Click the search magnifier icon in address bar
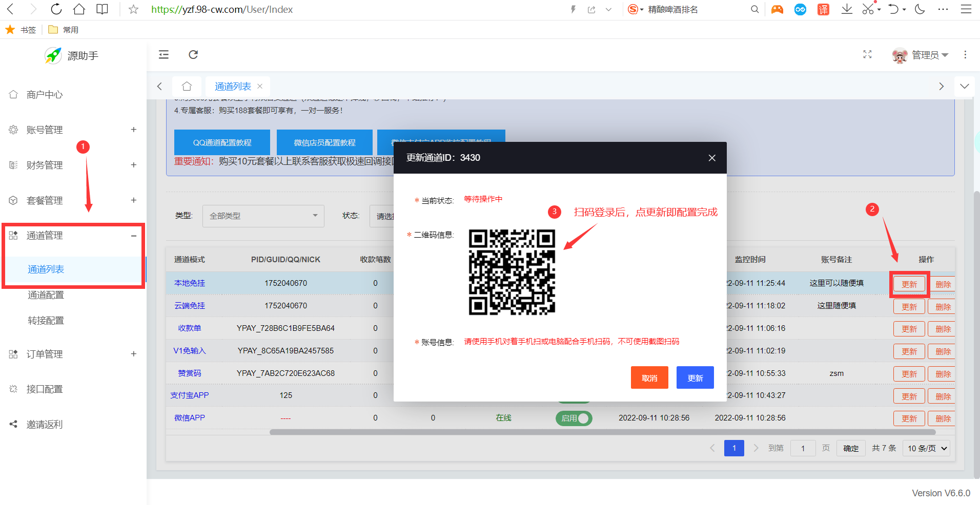The height and width of the screenshot is (505, 980). (754, 9)
